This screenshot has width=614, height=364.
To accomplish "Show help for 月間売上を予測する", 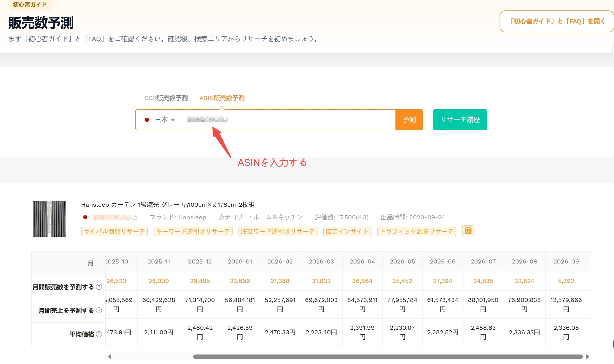I will coord(99,310).
